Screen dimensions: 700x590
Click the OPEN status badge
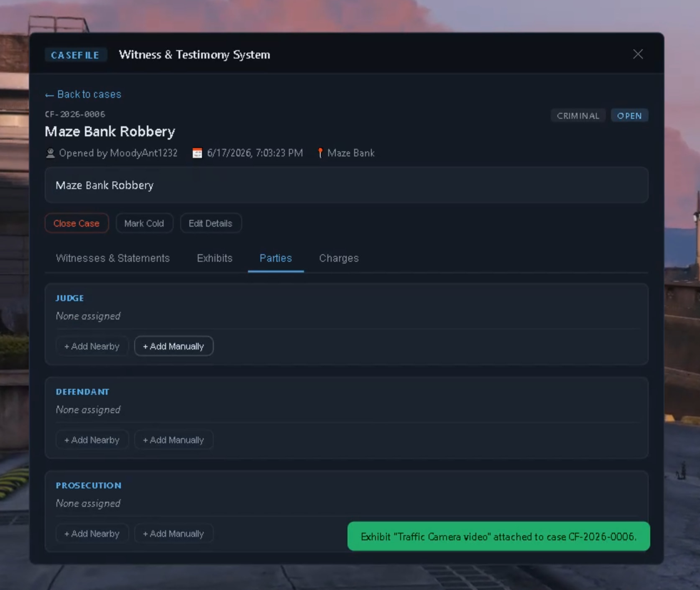[x=629, y=116]
